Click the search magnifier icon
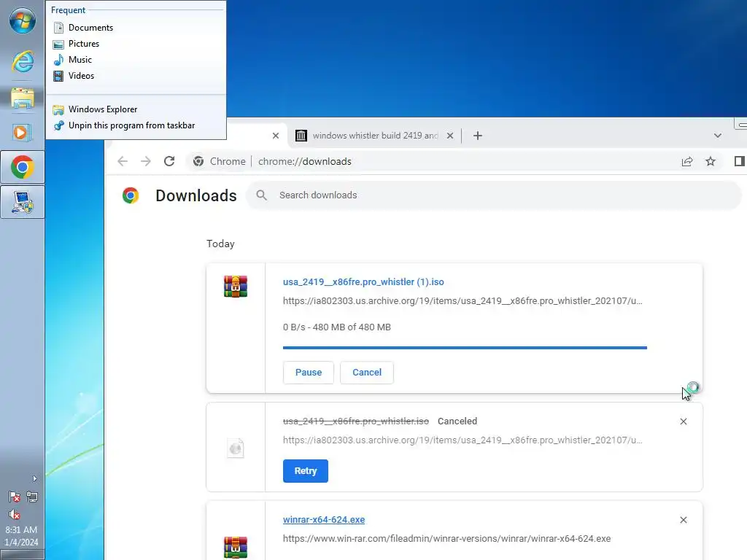This screenshot has width=747, height=560. point(262,195)
